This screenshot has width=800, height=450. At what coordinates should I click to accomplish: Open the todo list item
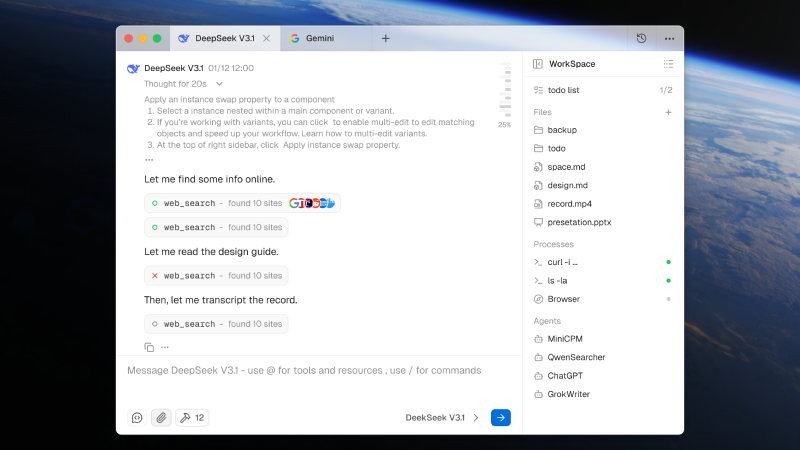coord(603,90)
